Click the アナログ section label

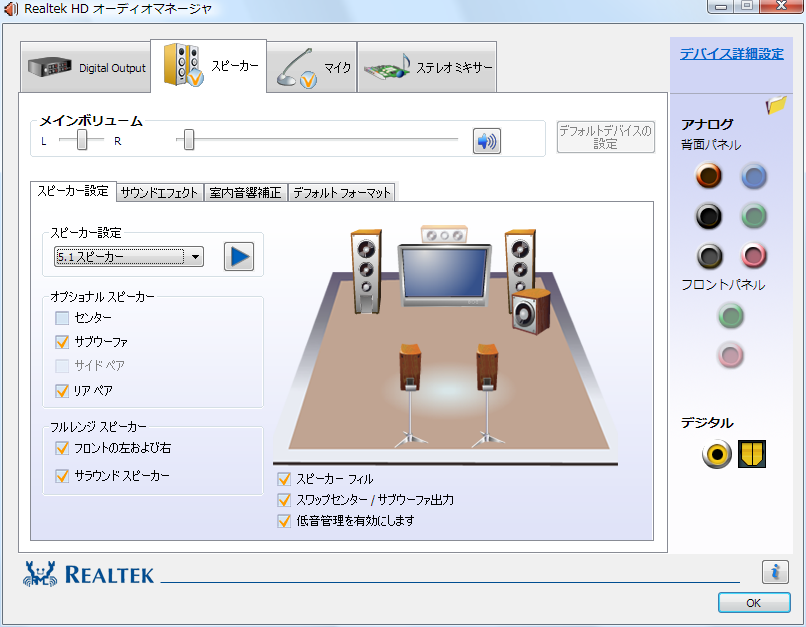coord(707,124)
